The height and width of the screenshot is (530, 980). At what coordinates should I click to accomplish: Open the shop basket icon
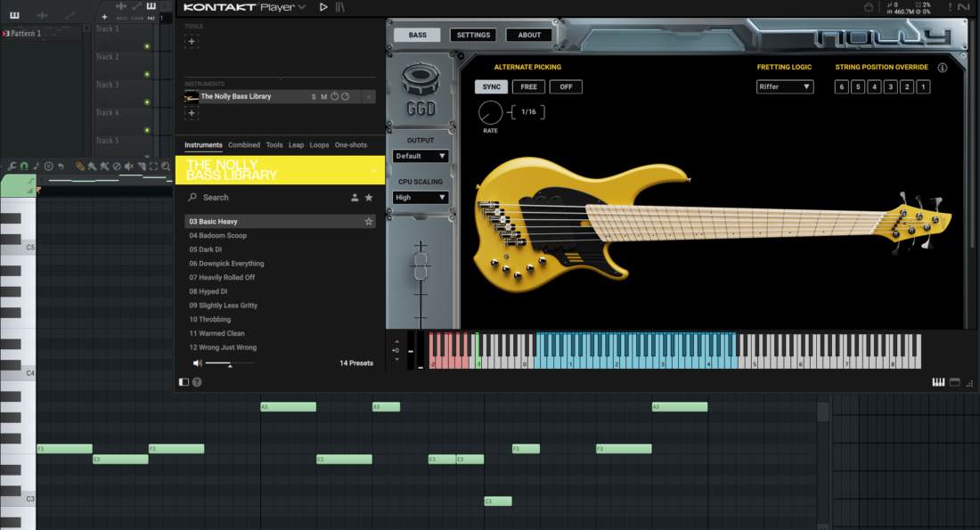tap(868, 7)
